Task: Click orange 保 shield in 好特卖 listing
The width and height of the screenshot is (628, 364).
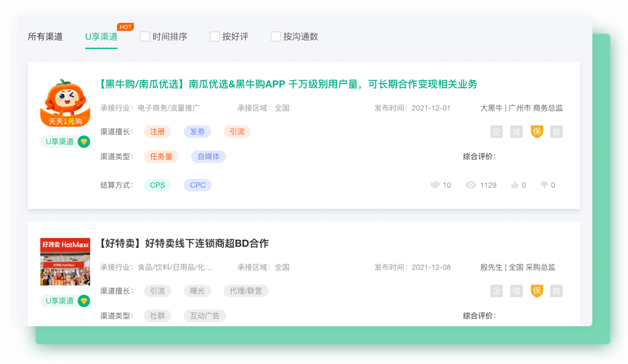Action: pyautogui.click(x=537, y=291)
